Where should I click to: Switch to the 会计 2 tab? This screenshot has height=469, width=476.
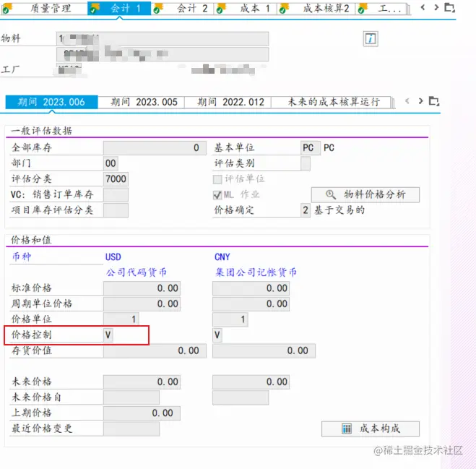click(183, 8)
